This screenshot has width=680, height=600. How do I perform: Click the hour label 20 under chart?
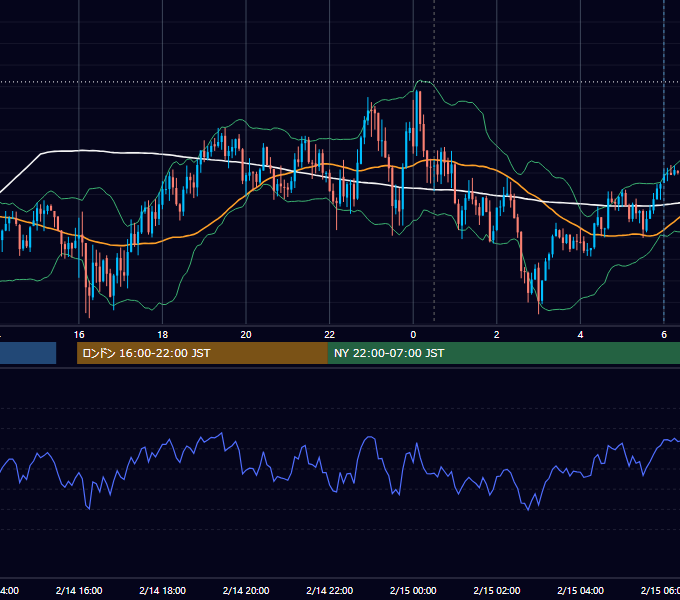tap(246, 335)
